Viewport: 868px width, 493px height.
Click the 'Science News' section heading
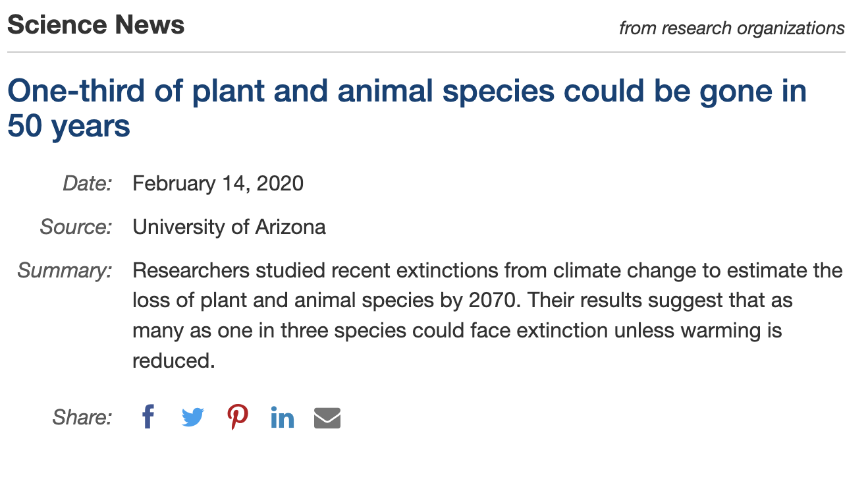[96, 25]
